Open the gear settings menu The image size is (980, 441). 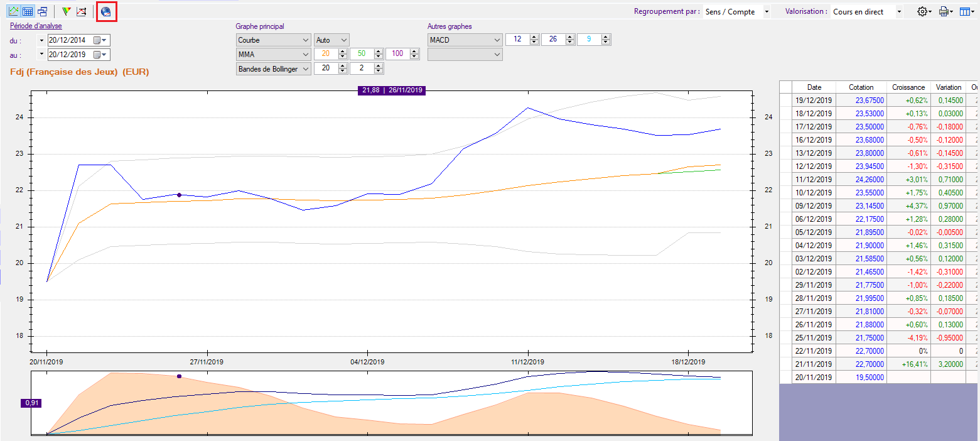pyautogui.click(x=923, y=11)
